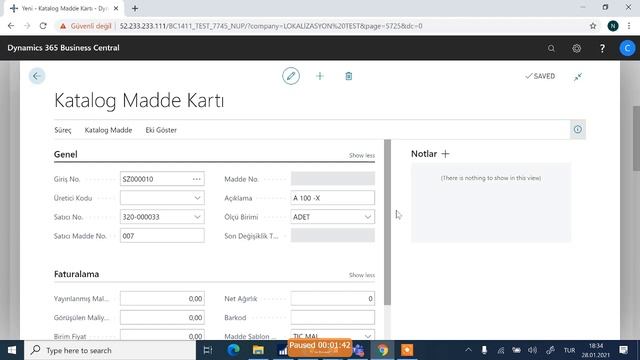Click Show less in the Faturalama section
Image resolution: width=640 pixels, height=360 pixels.
tap(362, 275)
